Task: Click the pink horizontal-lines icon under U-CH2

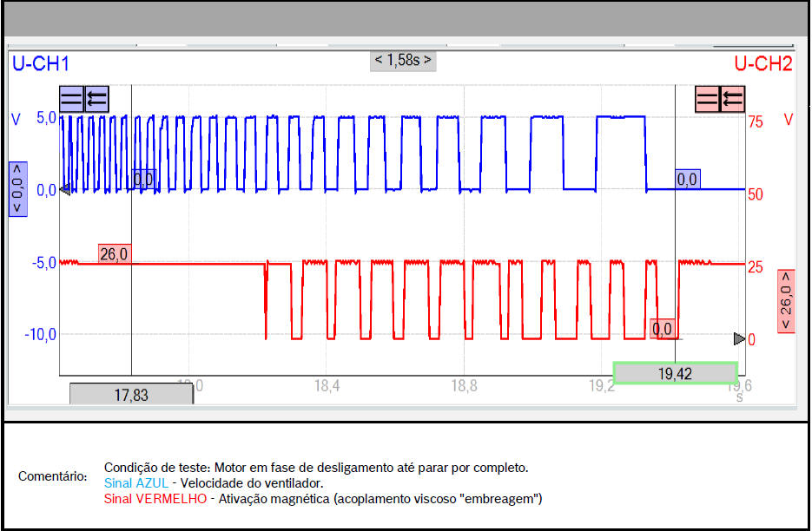Action: point(709,98)
